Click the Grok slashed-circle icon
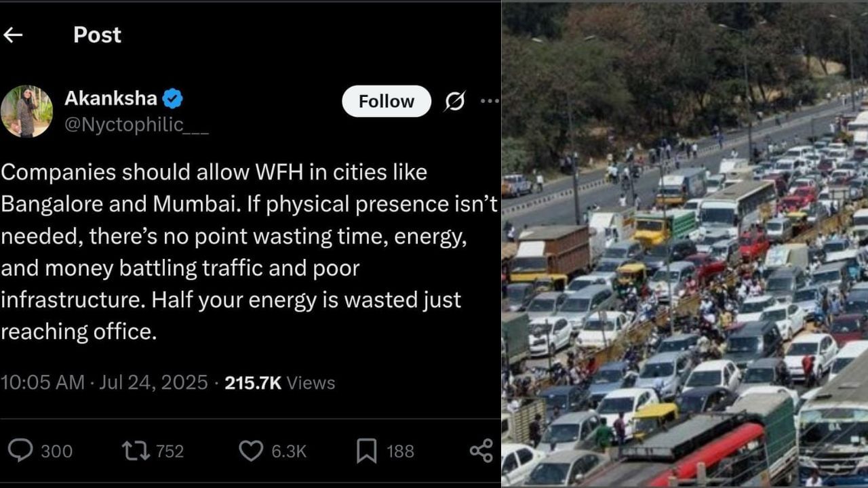Viewport: 868px width, 488px height. (455, 102)
